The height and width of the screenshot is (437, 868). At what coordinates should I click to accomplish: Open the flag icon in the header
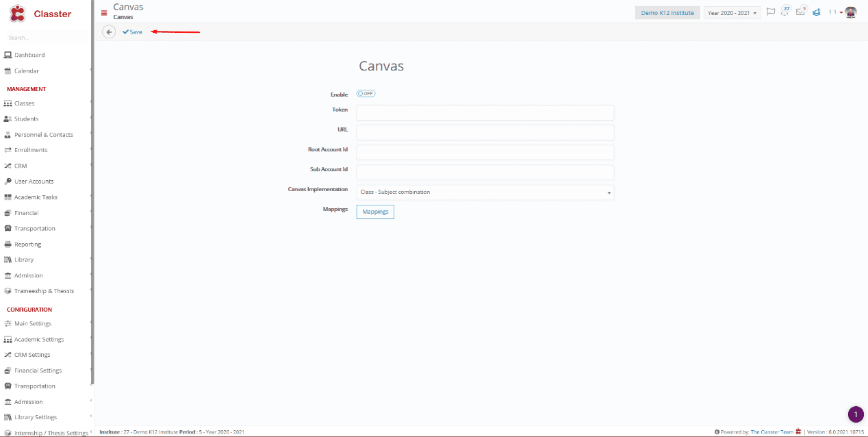[x=771, y=12]
